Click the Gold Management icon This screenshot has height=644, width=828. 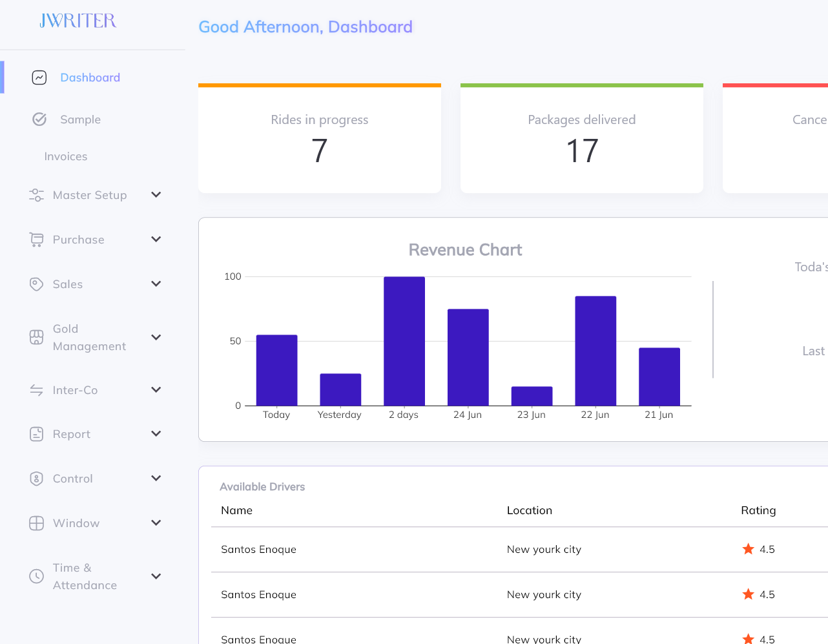(x=37, y=337)
